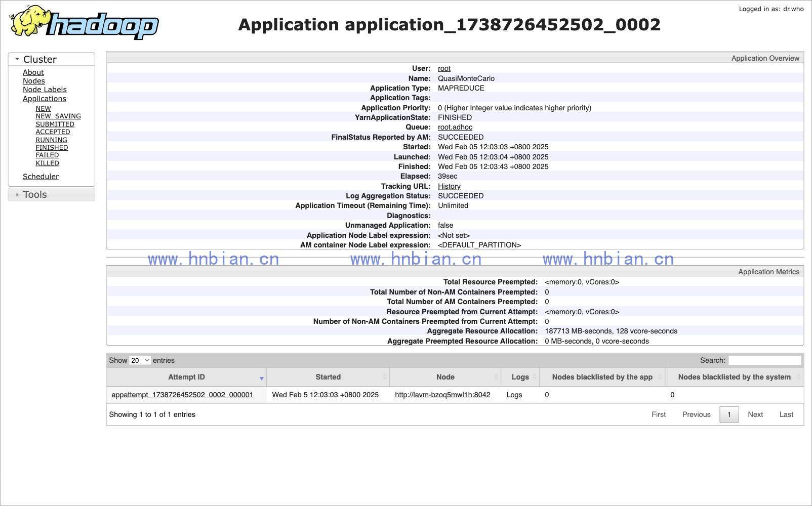This screenshot has width=812, height=506.
Task: Filter applications by NEW_SAVING state
Action: (x=58, y=116)
